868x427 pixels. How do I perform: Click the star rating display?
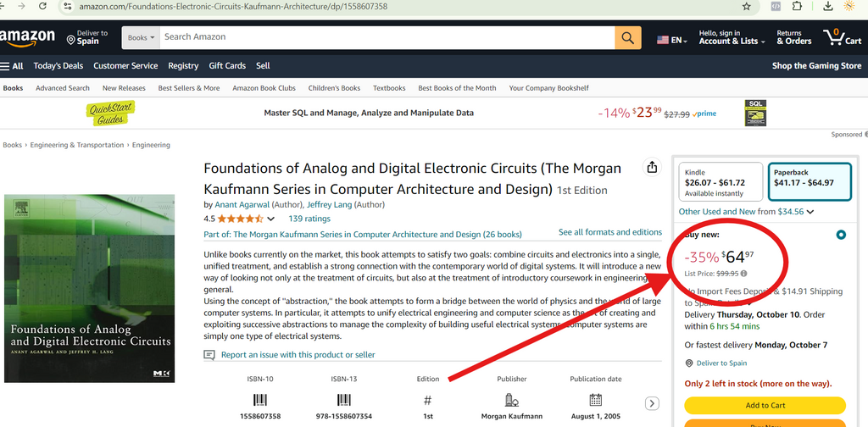coord(240,219)
